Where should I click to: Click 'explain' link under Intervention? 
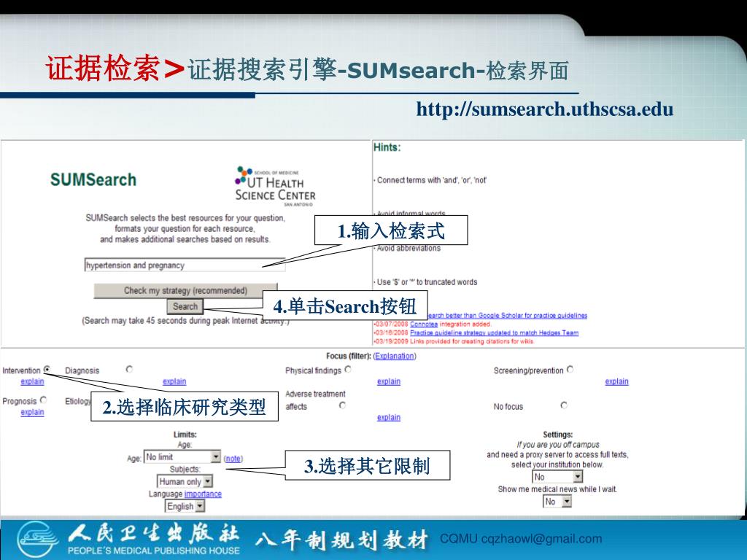(x=32, y=381)
